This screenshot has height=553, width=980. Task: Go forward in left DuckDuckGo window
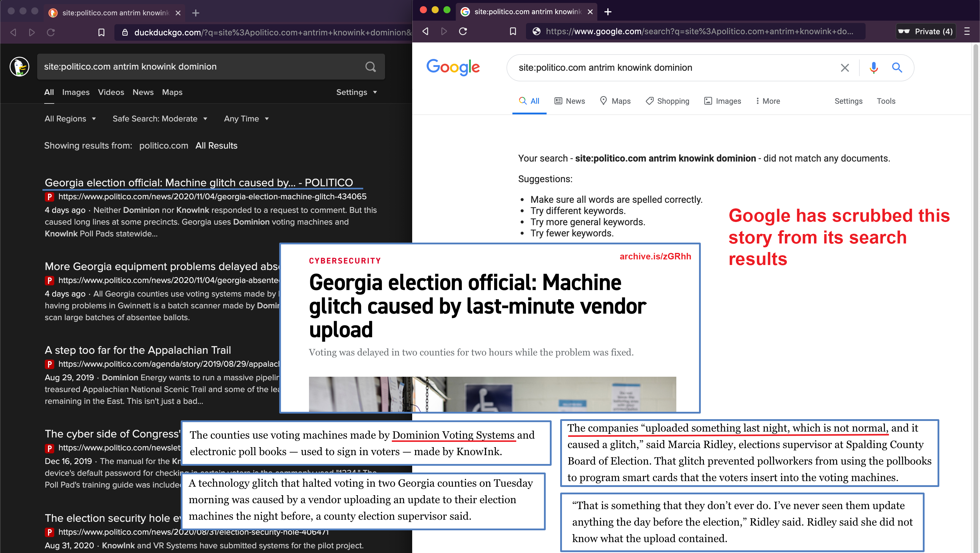point(32,32)
